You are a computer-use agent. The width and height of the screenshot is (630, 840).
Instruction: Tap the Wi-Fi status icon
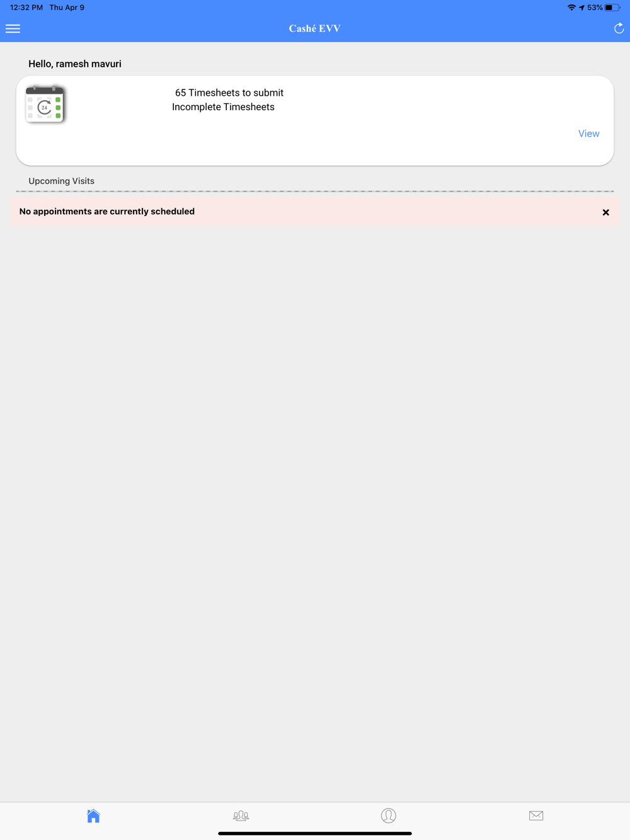pos(571,8)
